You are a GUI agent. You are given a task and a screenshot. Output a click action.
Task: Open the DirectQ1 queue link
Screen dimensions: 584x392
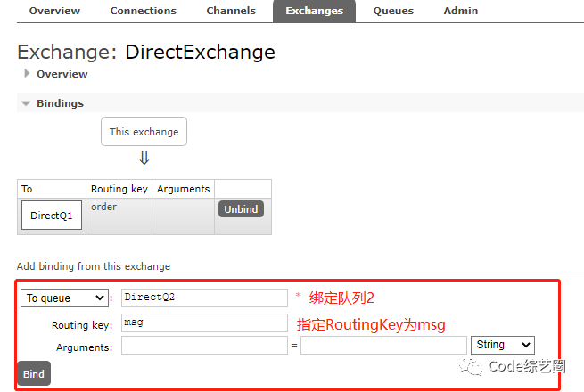pos(52,216)
